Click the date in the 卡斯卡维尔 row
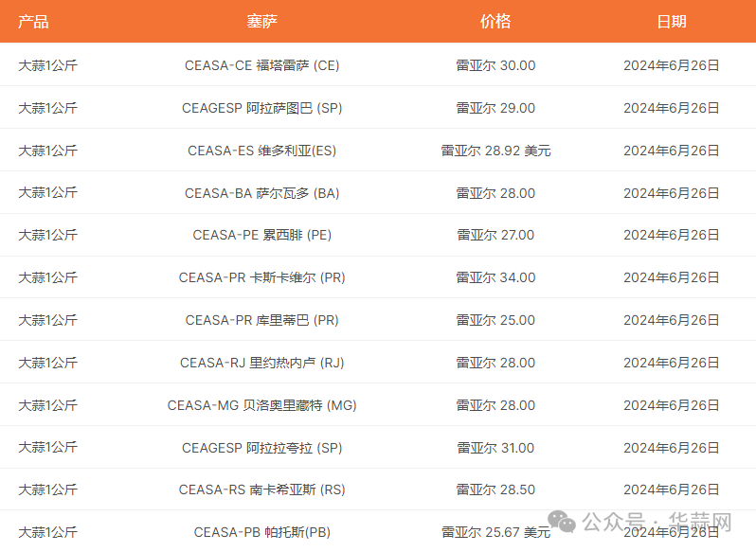 pos(671,277)
